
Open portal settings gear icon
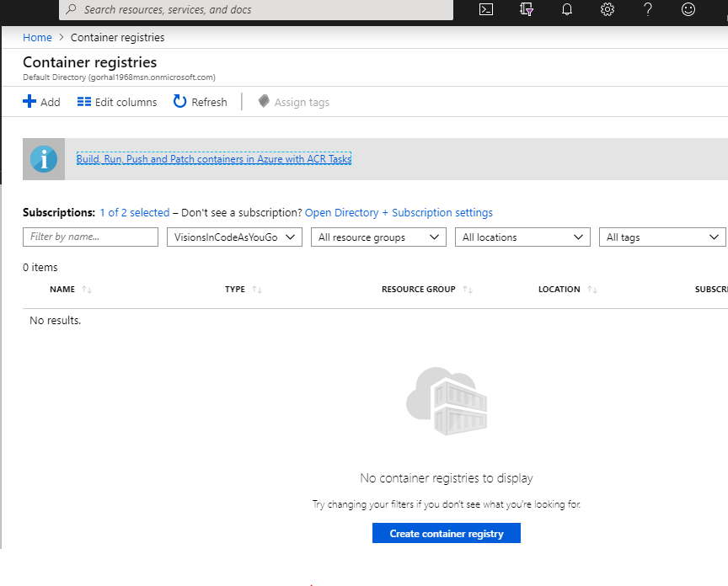tap(608, 10)
